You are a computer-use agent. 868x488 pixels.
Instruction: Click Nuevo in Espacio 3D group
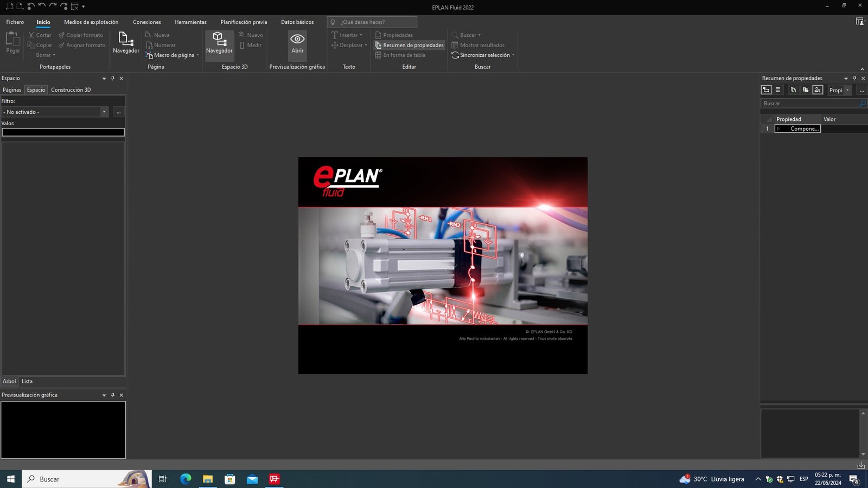(251, 35)
